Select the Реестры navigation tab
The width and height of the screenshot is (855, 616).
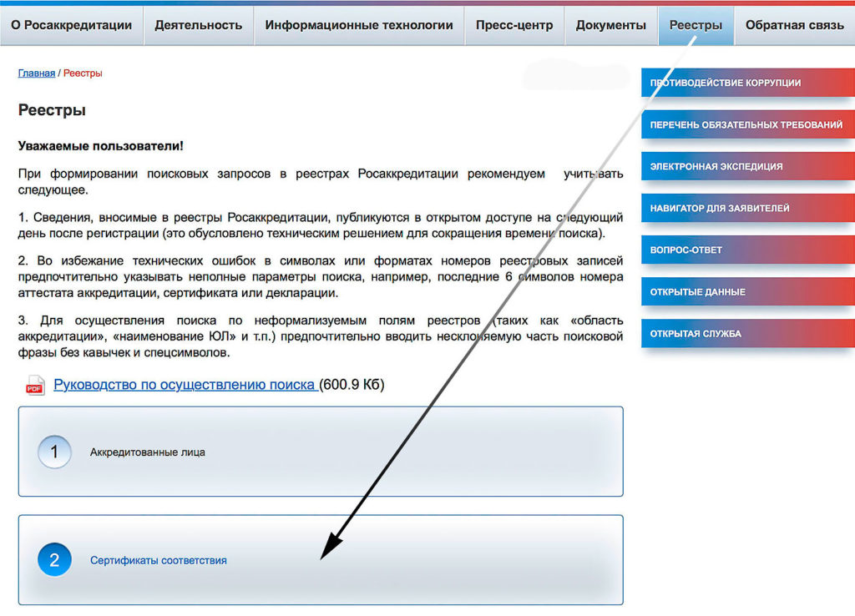tap(696, 25)
